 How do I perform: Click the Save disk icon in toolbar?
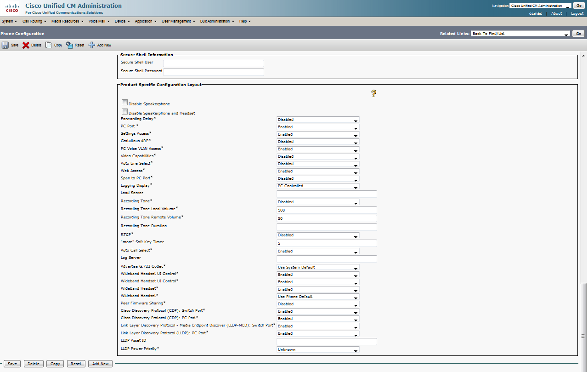pyautogui.click(x=5, y=45)
